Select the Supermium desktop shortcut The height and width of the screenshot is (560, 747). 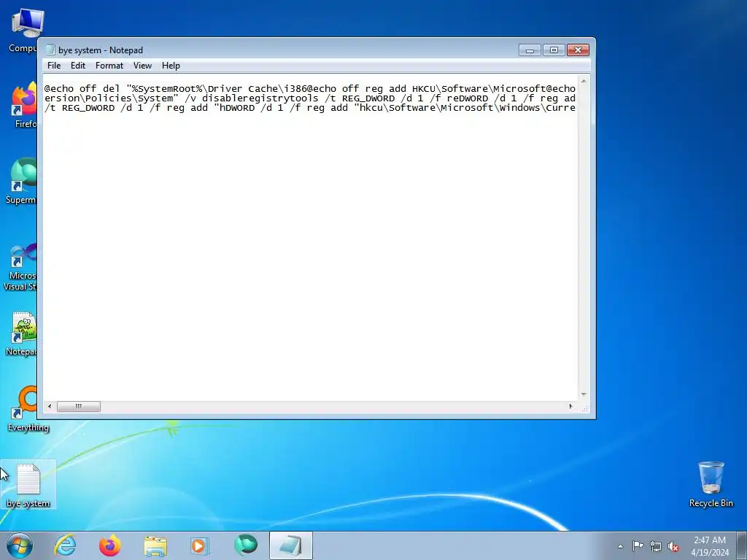pos(21,181)
